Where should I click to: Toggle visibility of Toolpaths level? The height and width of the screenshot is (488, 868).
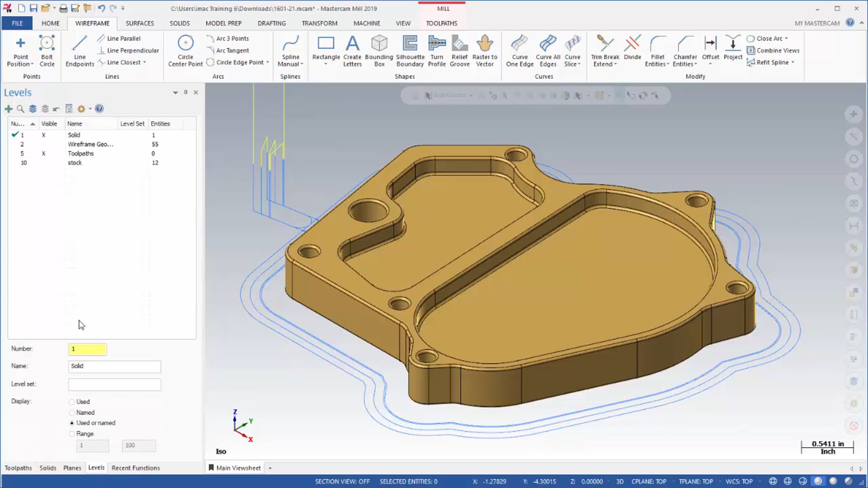click(x=43, y=154)
